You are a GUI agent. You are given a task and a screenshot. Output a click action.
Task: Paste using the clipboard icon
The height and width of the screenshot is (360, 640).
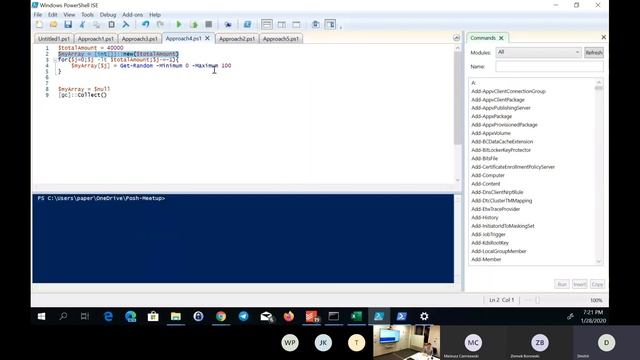tap(111, 24)
